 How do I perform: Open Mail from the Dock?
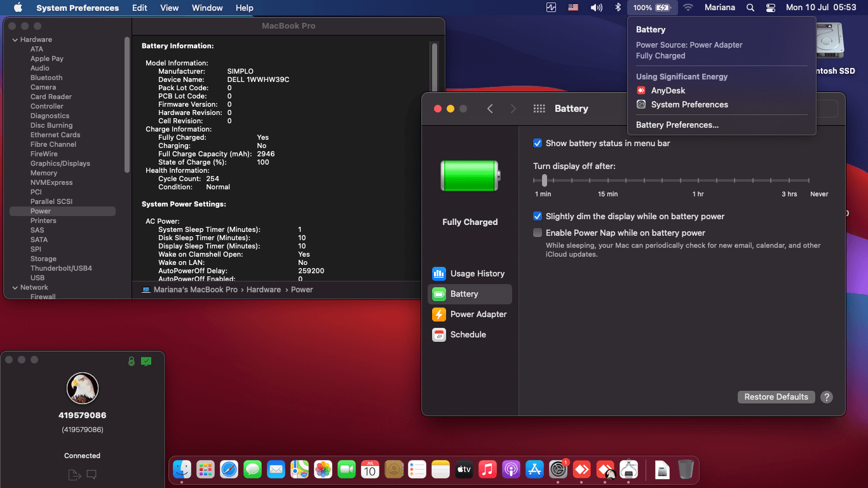point(276,470)
